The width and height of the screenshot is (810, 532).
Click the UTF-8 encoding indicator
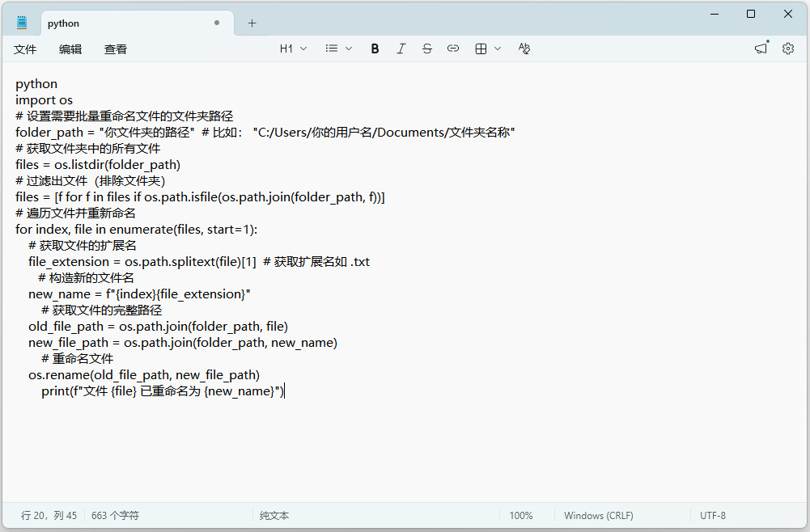(712, 516)
